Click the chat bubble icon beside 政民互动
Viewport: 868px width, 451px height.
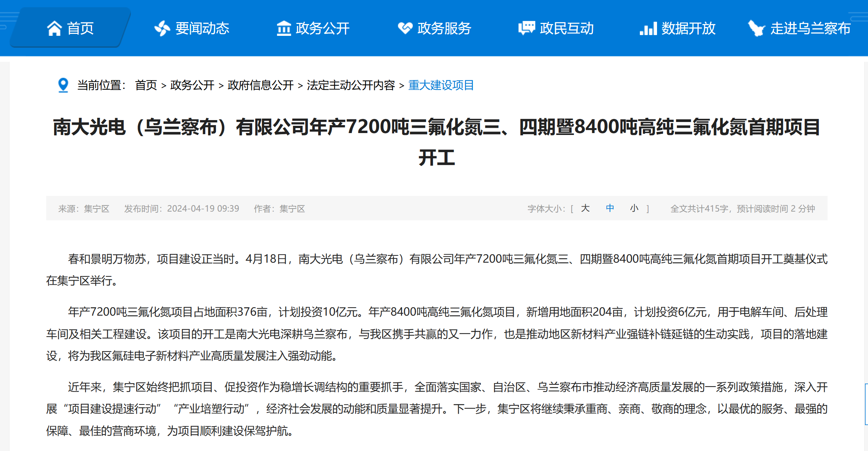click(527, 28)
